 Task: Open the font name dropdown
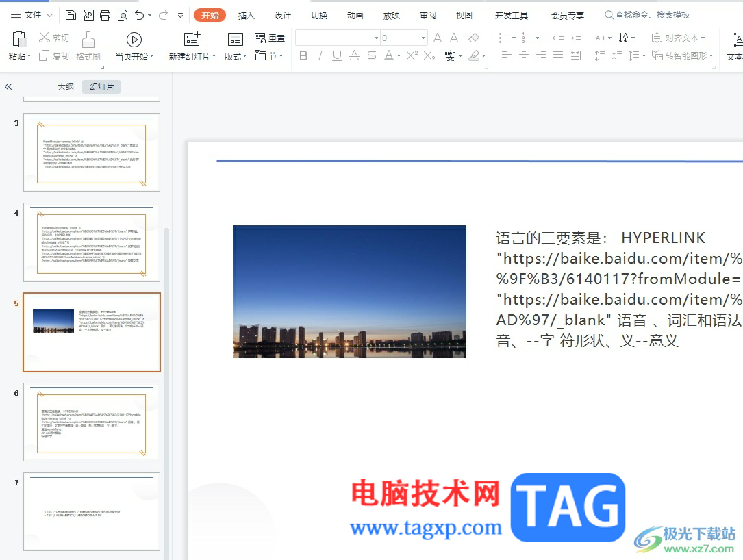pos(376,38)
